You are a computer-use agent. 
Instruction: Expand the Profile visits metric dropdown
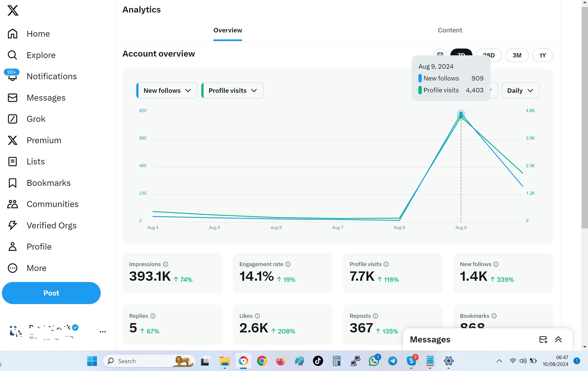pos(232,90)
